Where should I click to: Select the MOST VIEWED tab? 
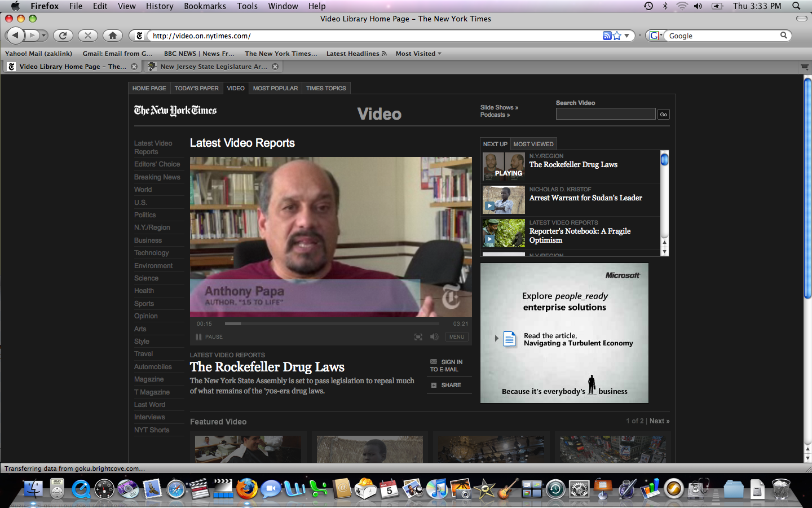pos(533,144)
